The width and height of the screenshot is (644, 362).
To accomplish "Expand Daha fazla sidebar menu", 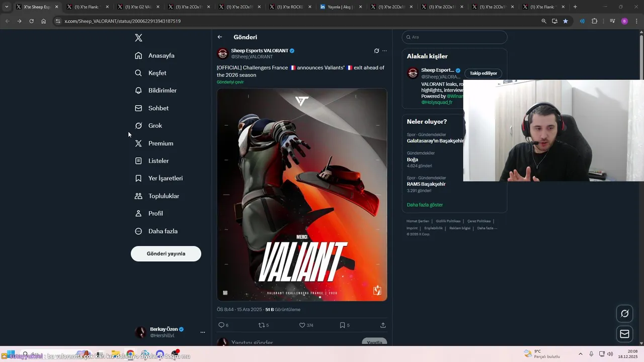I will 156,231.
